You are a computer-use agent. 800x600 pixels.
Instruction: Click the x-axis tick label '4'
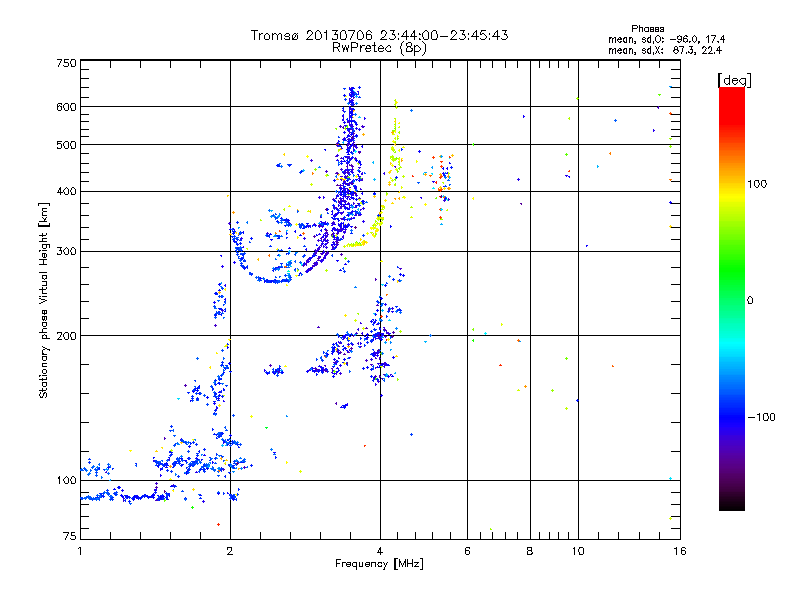[x=380, y=551]
